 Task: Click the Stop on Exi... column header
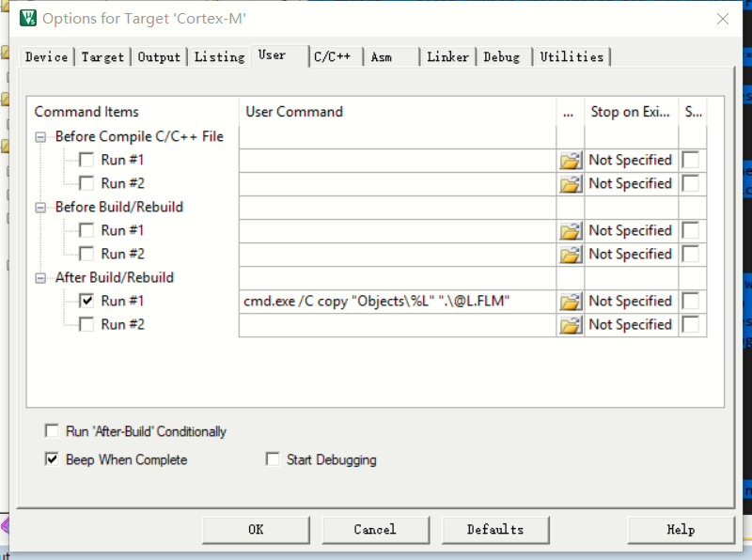pos(631,112)
